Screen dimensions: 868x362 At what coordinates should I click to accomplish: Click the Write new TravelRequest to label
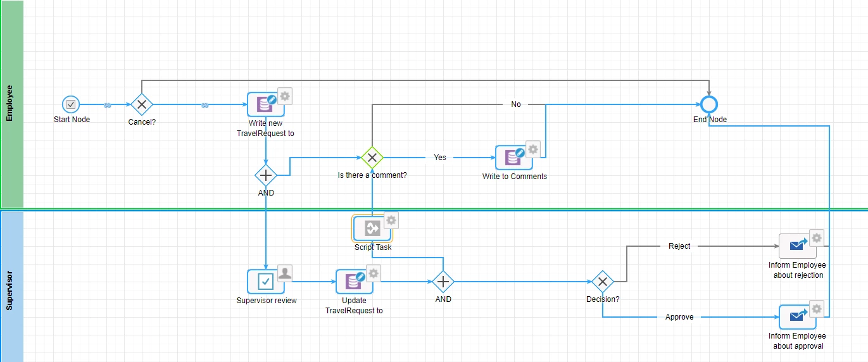pyautogui.click(x=266, y=128)
